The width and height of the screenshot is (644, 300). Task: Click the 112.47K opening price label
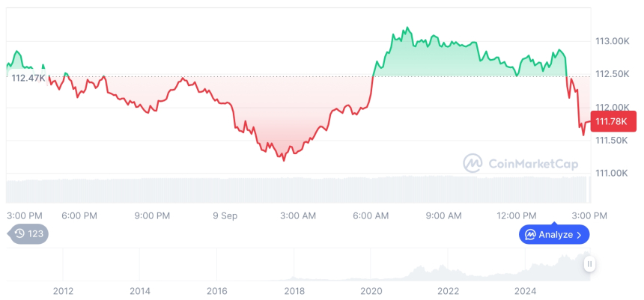[27, 77]
